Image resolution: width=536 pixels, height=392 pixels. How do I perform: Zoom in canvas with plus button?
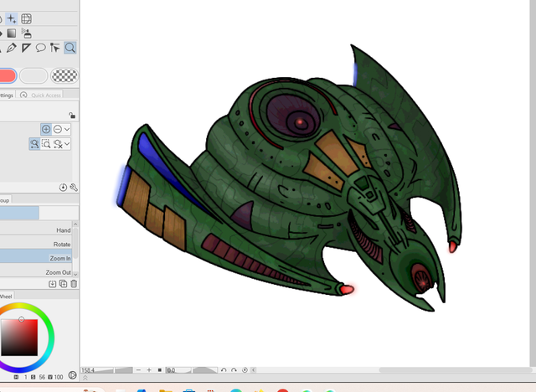(x=149, y=370)
